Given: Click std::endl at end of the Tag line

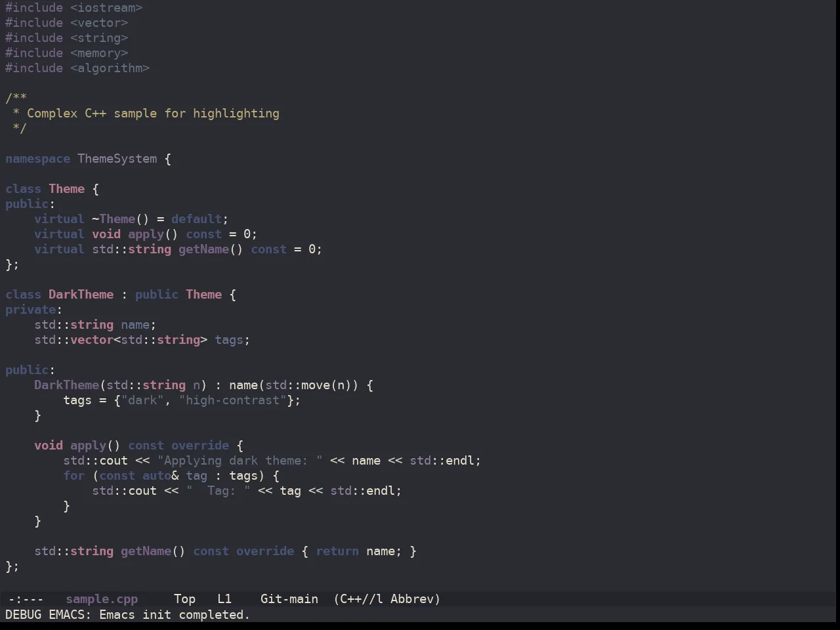Looking at the screenshot, I should pos(363,491).
